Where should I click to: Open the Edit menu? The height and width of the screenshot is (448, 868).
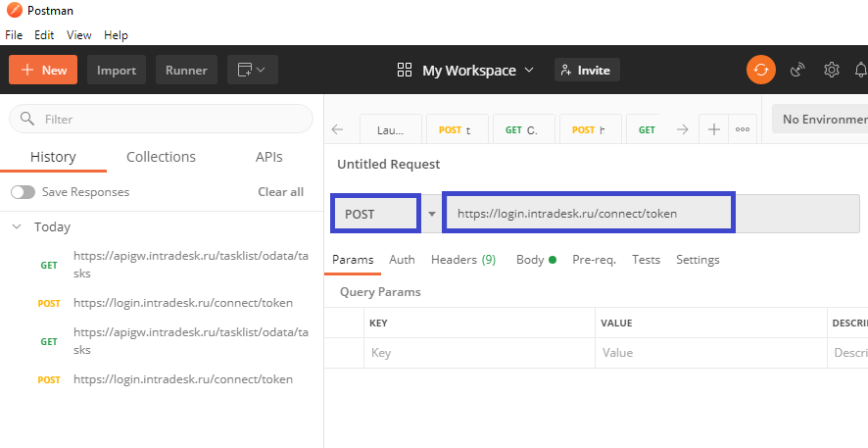[44, 35]
